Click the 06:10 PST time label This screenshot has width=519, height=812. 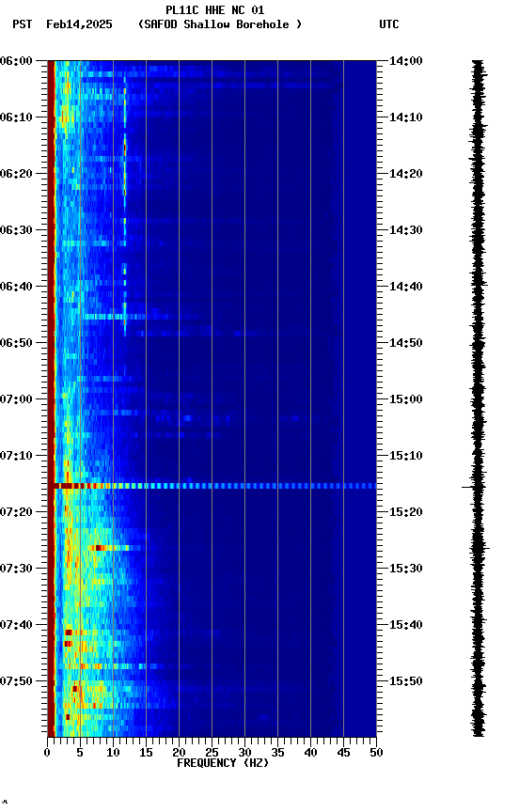click(16, 117)
